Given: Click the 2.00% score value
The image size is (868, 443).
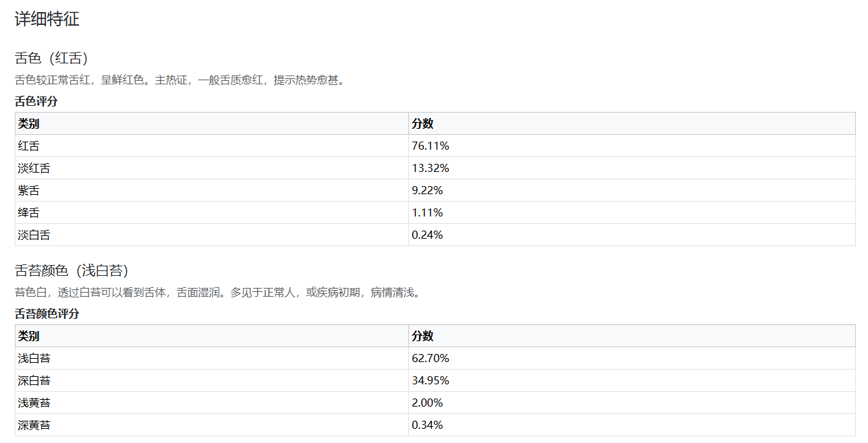Looking at the screenshot, I should (427, 403).
